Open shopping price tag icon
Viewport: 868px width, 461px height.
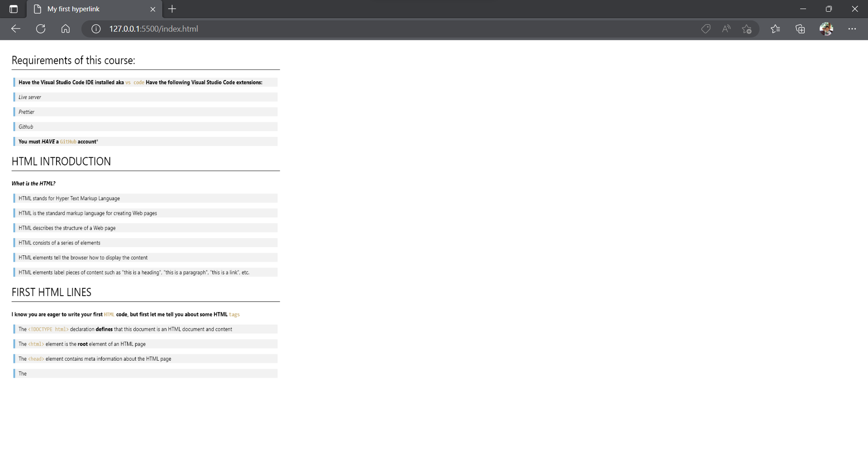pos(706,29)
